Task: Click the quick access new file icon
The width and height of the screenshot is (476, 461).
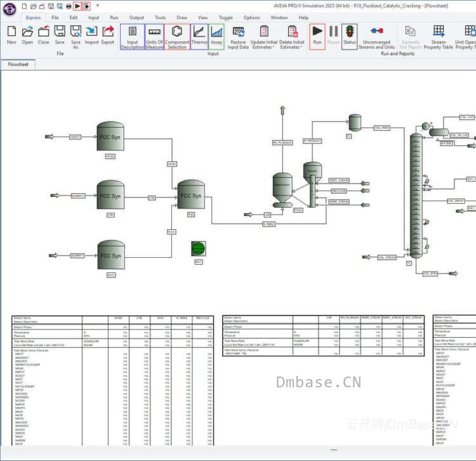Action: 24,6
